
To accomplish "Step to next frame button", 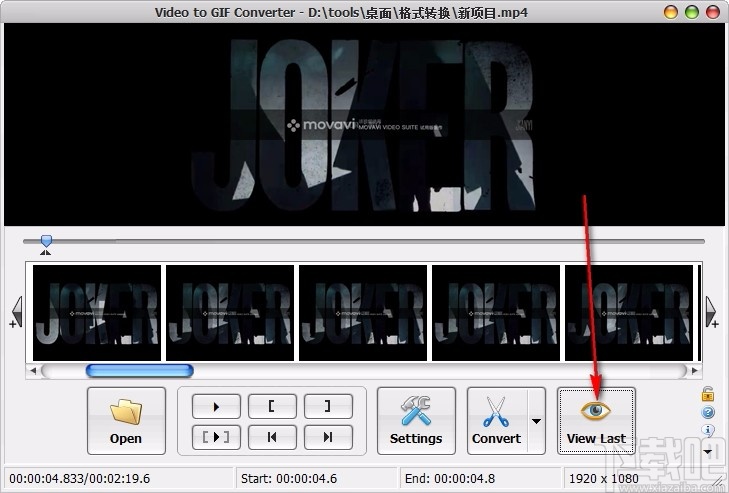I will pos(328,437).
